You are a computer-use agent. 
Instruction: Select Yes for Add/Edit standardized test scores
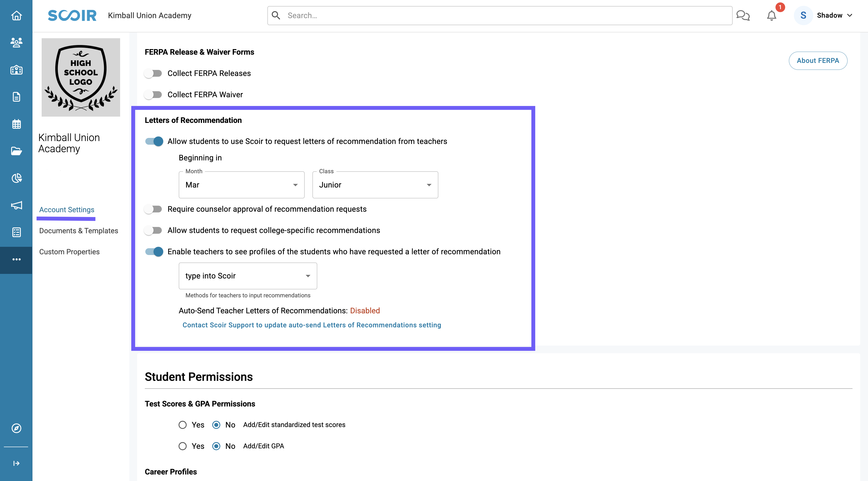pos(182,425)
